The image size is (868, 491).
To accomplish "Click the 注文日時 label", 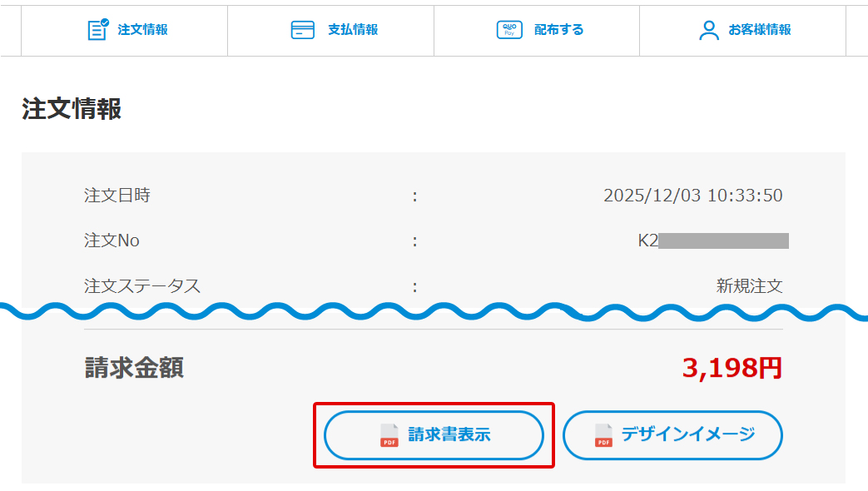I will [x=117, y=196].
